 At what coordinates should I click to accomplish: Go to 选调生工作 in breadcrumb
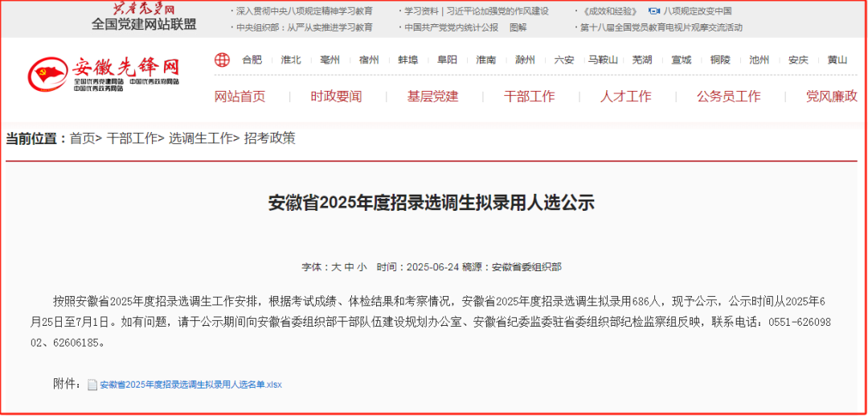200,138
